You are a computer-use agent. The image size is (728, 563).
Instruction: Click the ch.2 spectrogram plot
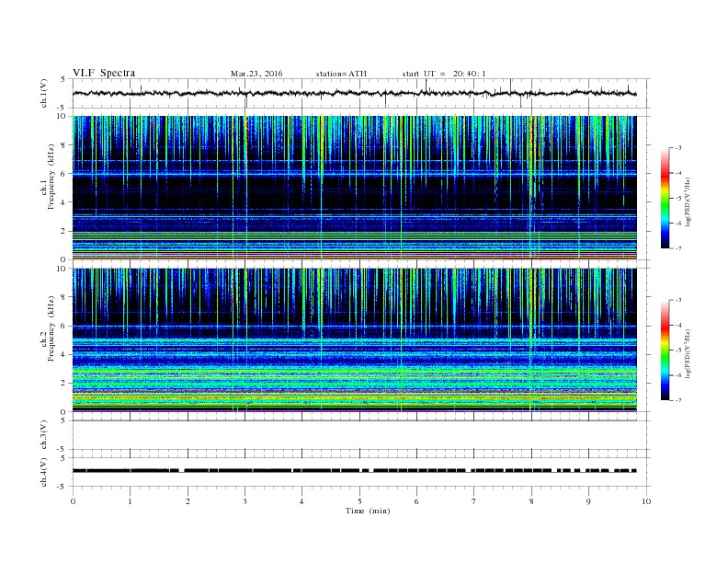354,339
